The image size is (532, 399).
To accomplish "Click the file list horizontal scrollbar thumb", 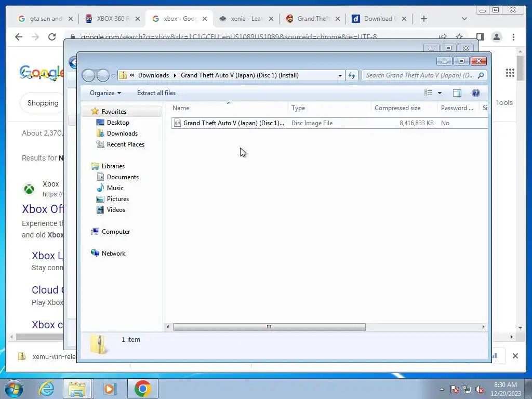I will coord(269,327).
